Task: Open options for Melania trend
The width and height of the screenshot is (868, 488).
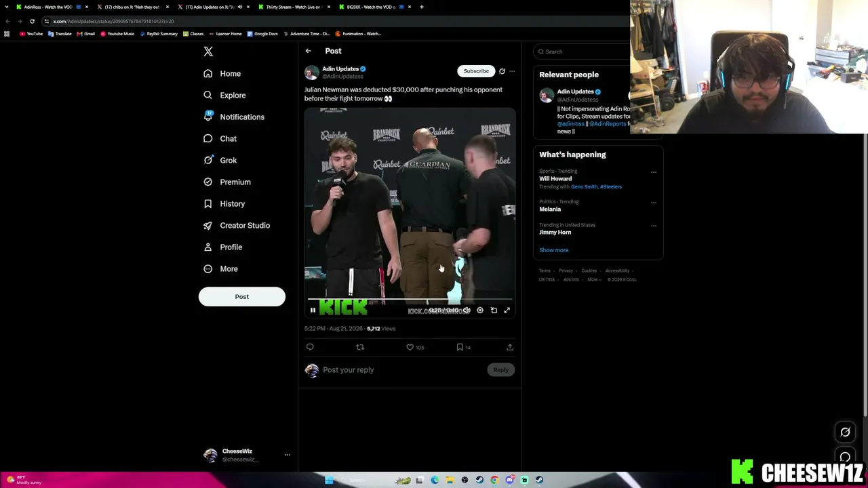Action: coord(654,202)
